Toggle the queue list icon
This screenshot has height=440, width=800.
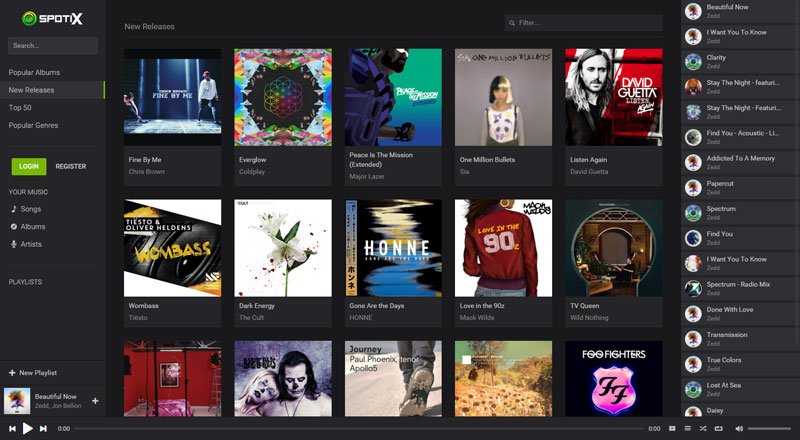[x=688, y=429]
